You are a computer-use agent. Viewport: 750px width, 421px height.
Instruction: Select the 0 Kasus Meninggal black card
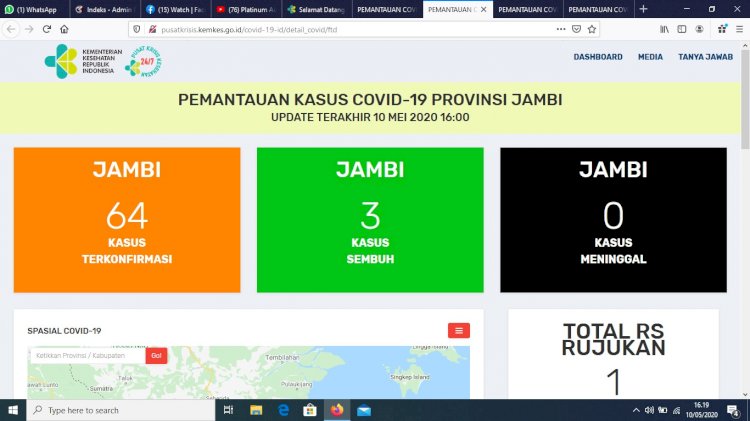[613, 220]
